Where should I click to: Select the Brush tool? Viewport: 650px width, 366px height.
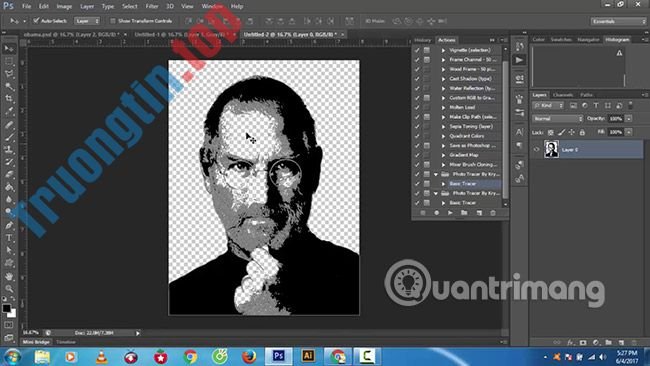pos(9,137)
